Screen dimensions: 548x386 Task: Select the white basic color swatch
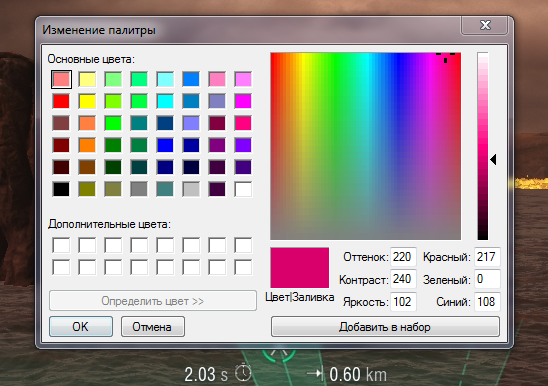243,189
